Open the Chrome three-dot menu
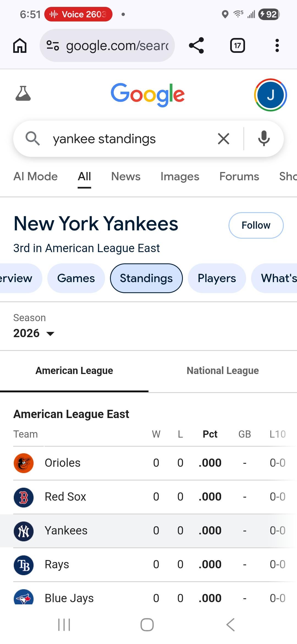Image resolution: width=297 pixels, height=644 pixels. [277, 45]
